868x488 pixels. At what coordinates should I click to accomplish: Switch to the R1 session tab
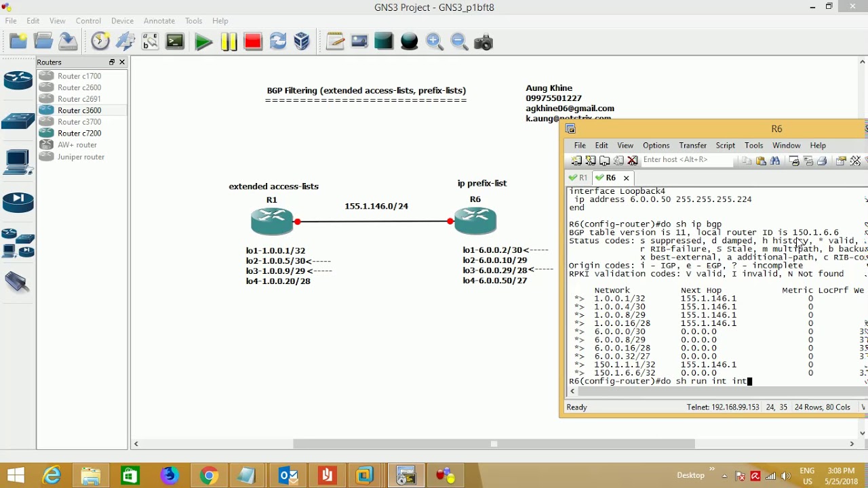(x=578, y=178)
